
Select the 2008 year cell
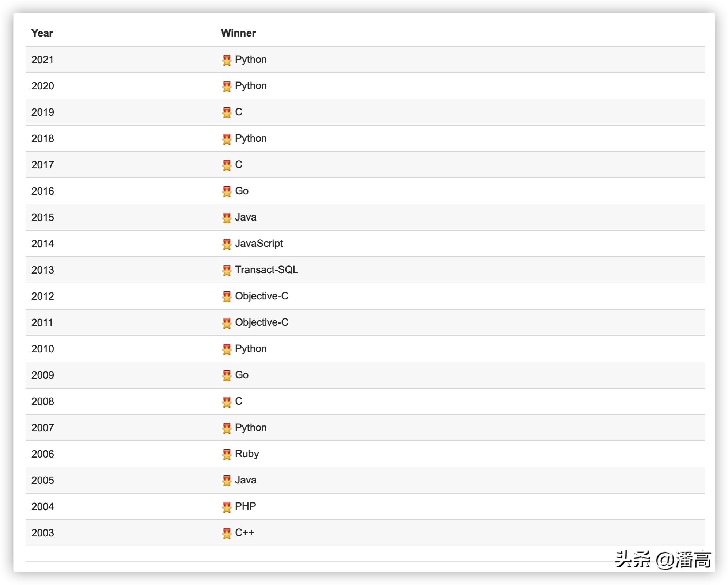pyautogui.click(x=42, y=401)
